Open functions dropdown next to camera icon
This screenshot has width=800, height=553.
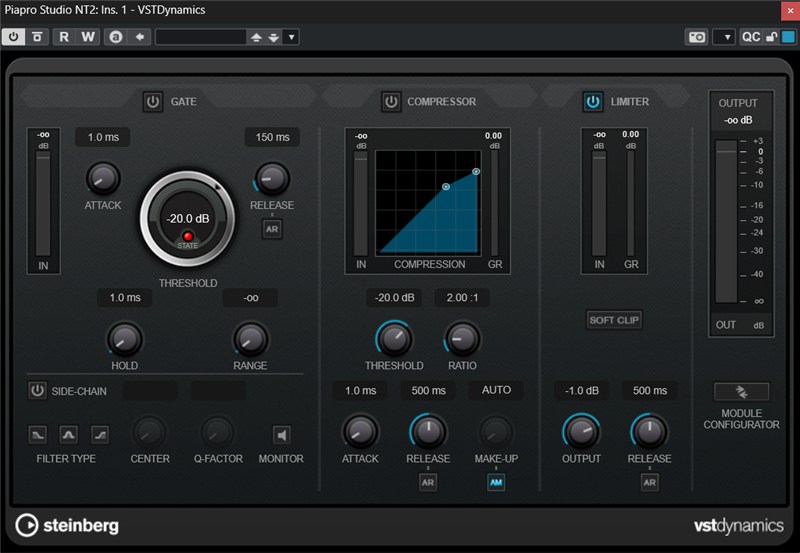(724, 37)
